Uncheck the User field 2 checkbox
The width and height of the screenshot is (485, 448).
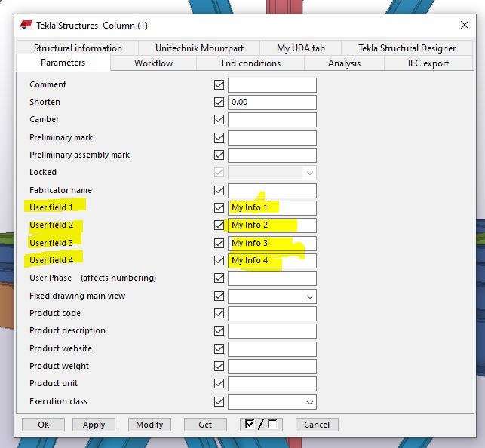(x=219, y=225)
